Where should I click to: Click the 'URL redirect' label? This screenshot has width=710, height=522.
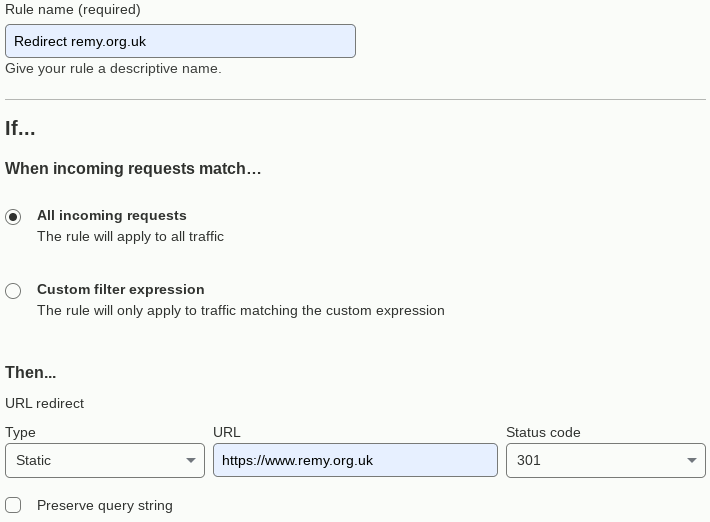[x=44, y=403]
